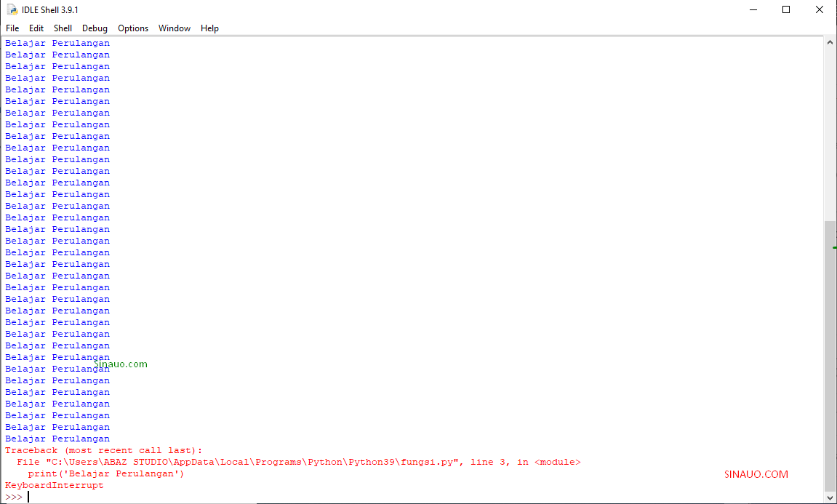The width and height of the screenshot is (837, 504).
Task: Open the Edit menu
Action: point(36,28)
